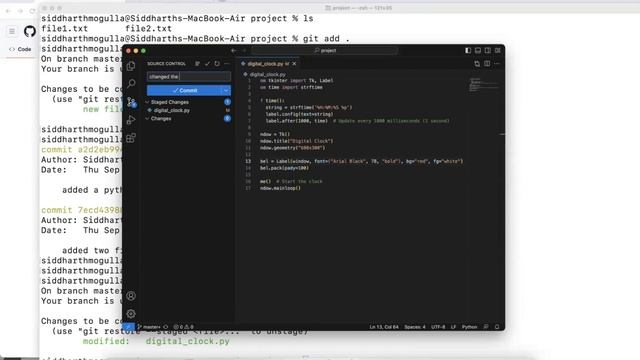This screenshot has height=360, width=640.
Task: Click feedback icon in status bar
Action: [x=486, y=327]
